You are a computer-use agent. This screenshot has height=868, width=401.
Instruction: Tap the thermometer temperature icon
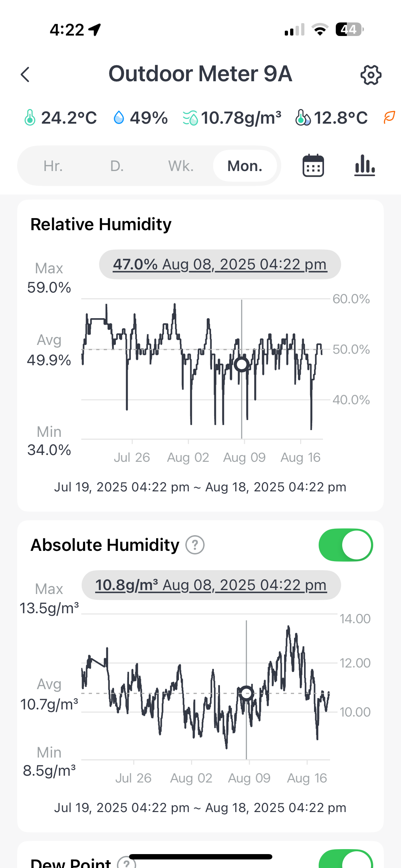[x=30, y=118]
